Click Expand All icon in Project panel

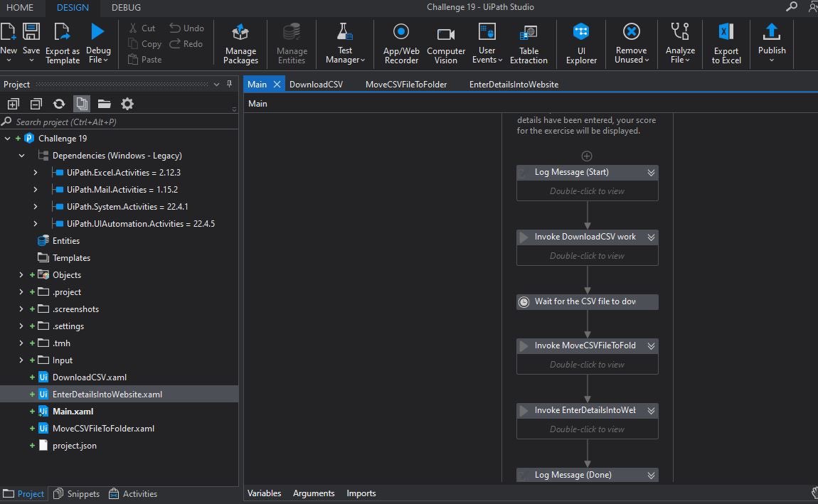[13, 104]
